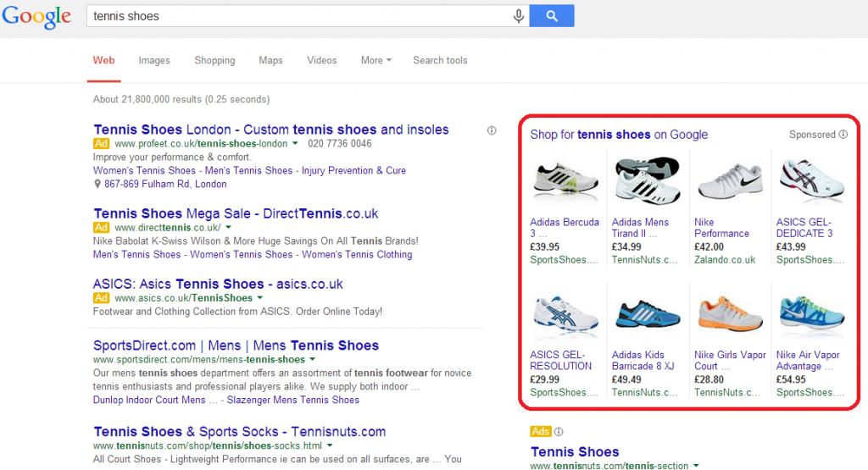Expand arrow next to tennisnuts.com/shop URL
Screen dimensions: 868x470
tap(330, 445)
